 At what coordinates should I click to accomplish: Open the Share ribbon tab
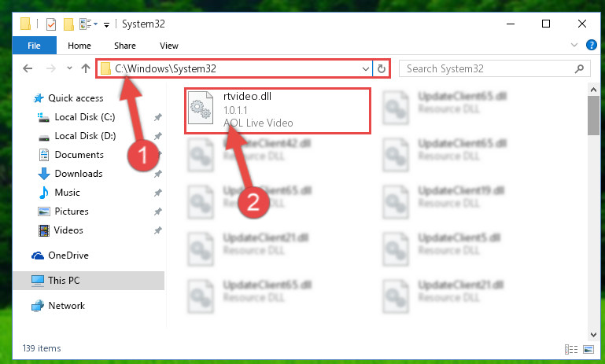(x=125, y=46)
